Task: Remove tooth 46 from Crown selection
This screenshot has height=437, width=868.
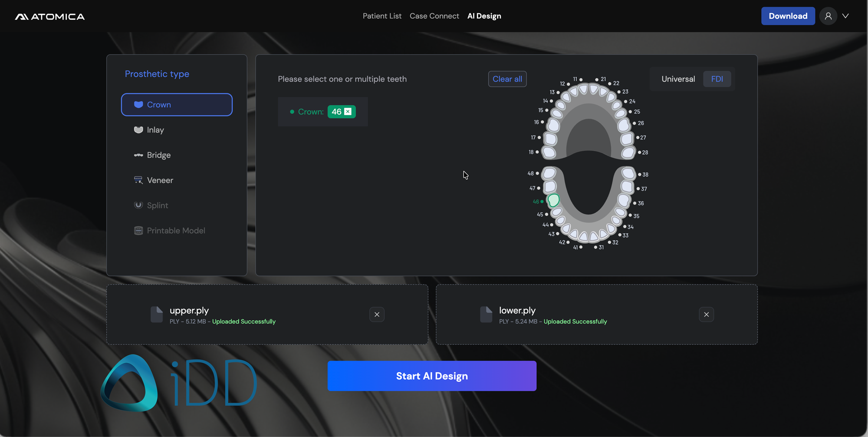Action: click(x=348, y=112)
